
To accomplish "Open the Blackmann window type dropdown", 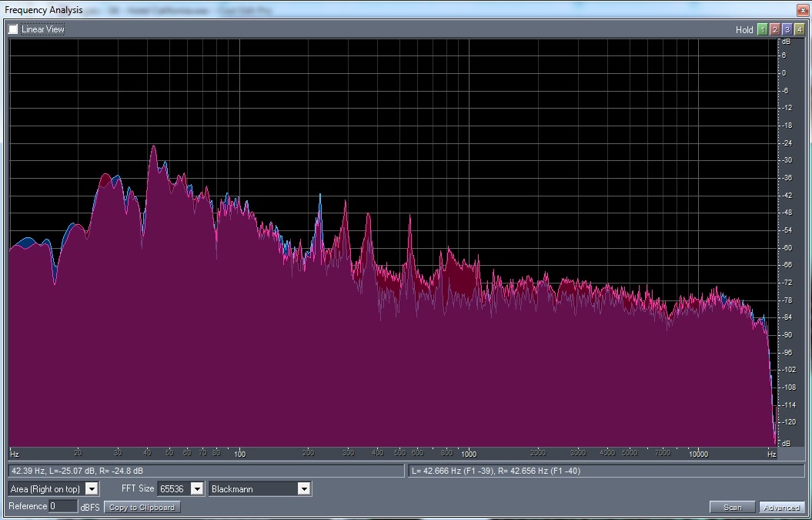I will click(260, 489).
